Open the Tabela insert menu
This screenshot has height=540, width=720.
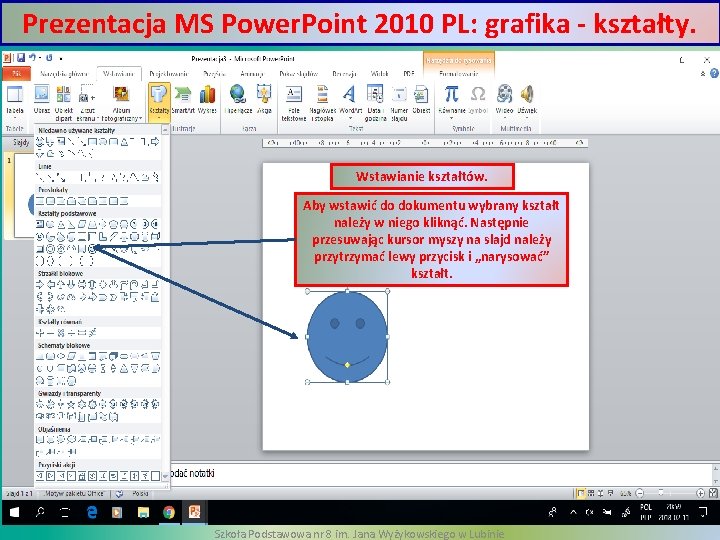15,100
